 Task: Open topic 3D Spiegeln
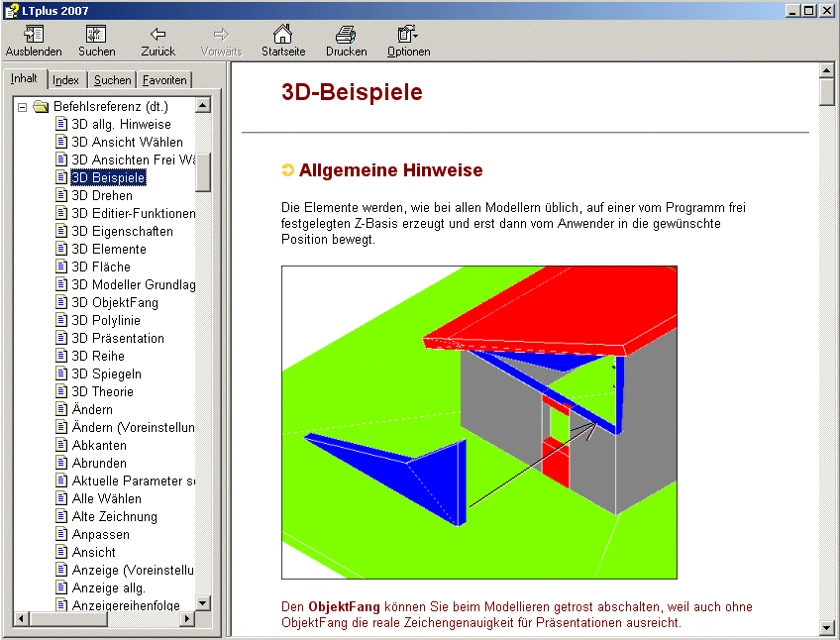pyautogui.click(x=107, y=373)
